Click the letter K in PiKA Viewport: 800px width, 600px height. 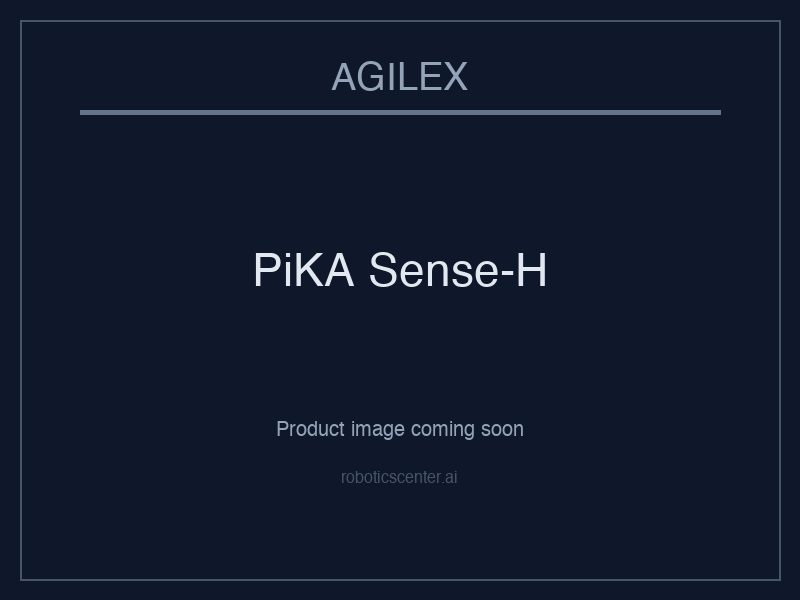pyautogui.click(x=309, y=270)
